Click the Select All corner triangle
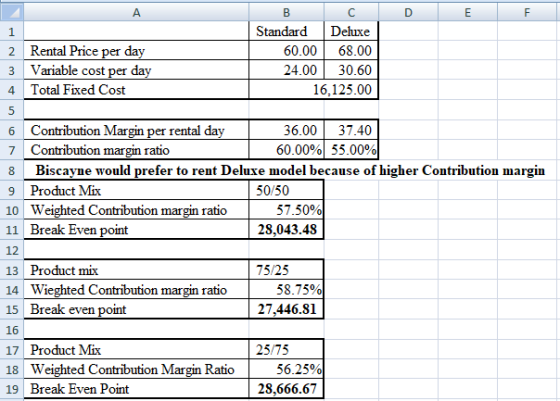 click(x=12, y=12)
